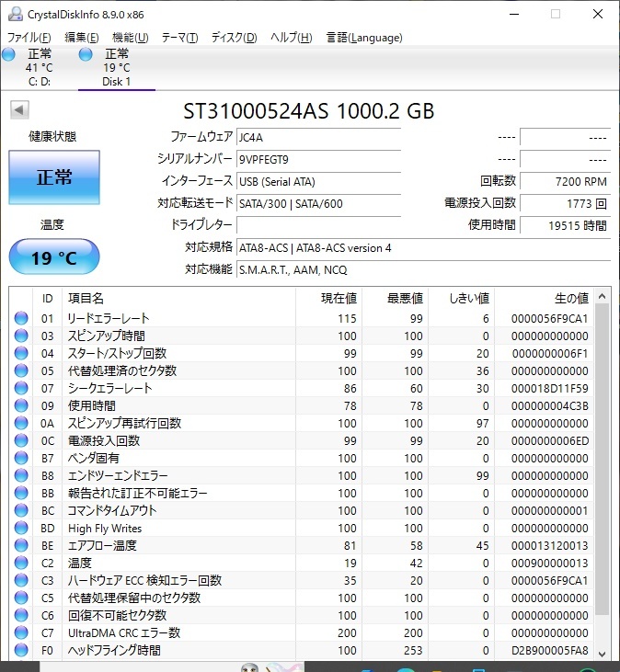Click the empty drive letter field

(x=318, y=225)
